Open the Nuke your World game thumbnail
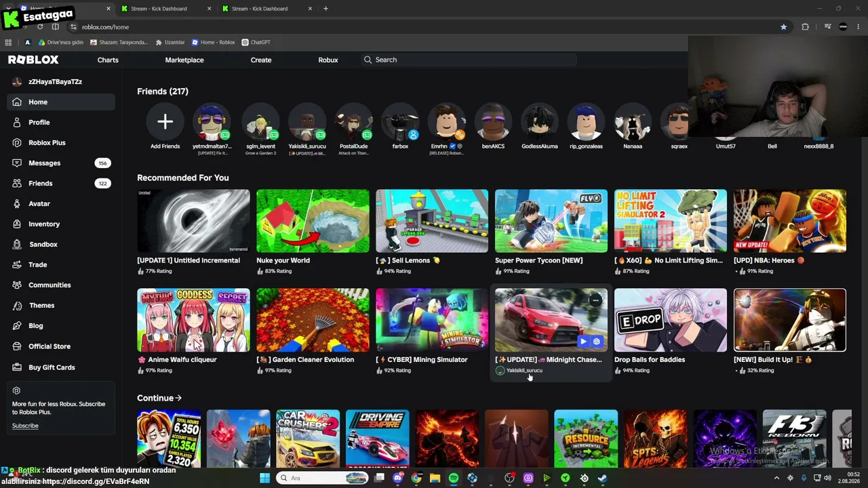 coord(313,221)
